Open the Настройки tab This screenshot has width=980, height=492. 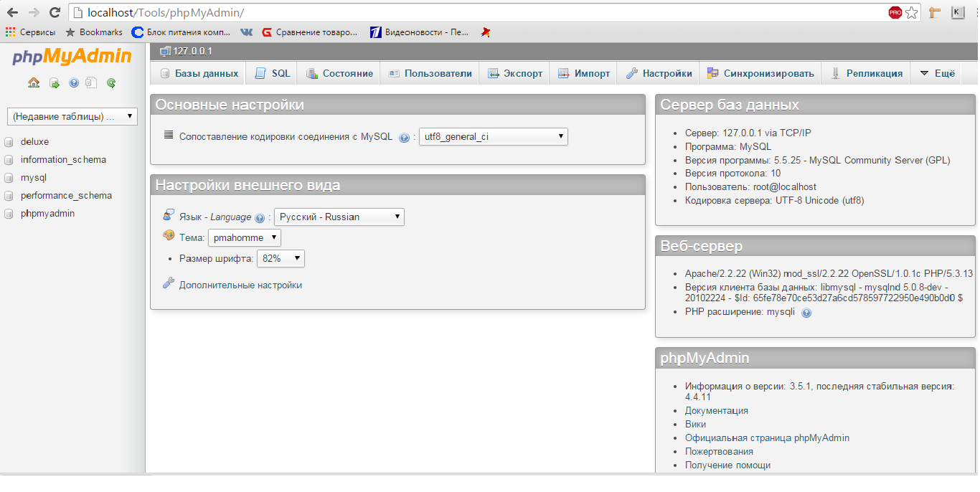click(659, 73)
